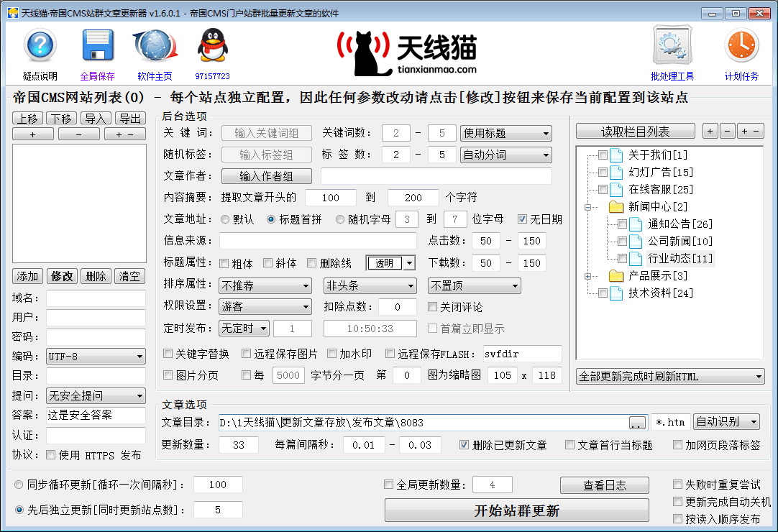The image size is (778, 532).
Task: Open the 透明 title color picker
Action: 390,263
